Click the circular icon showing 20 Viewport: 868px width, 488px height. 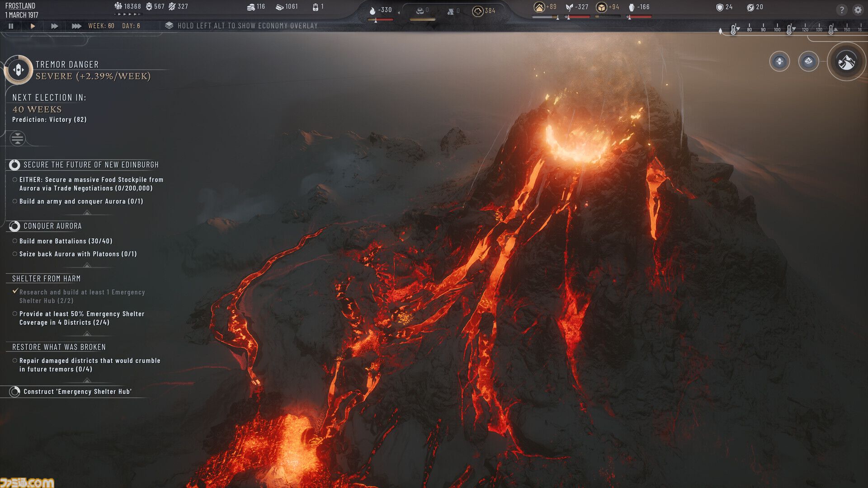(750, 7)
